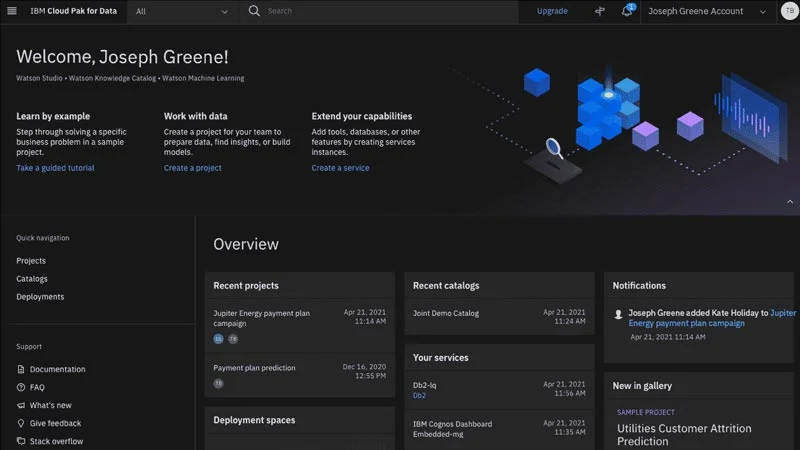The width and height of the screenshot is (800, 450).
Task: Collapse the welcome banner with chevron
Action: (789, 201)
